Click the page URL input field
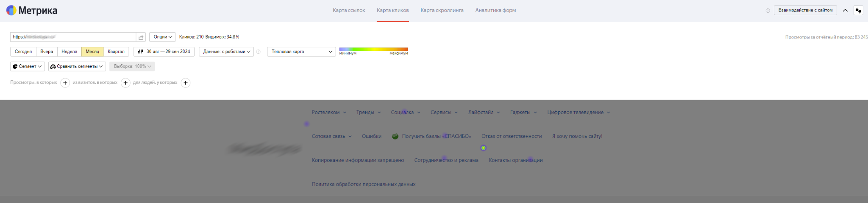This screenshot has height=203, width=868. coord(73,37)
